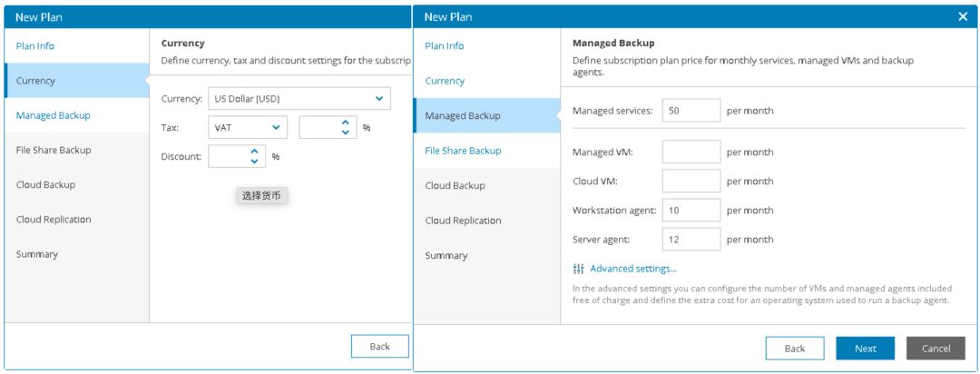The image size is (980, 374).
Task: Decrease tax percentage with down arrow
Action: [x=345, y=132]
